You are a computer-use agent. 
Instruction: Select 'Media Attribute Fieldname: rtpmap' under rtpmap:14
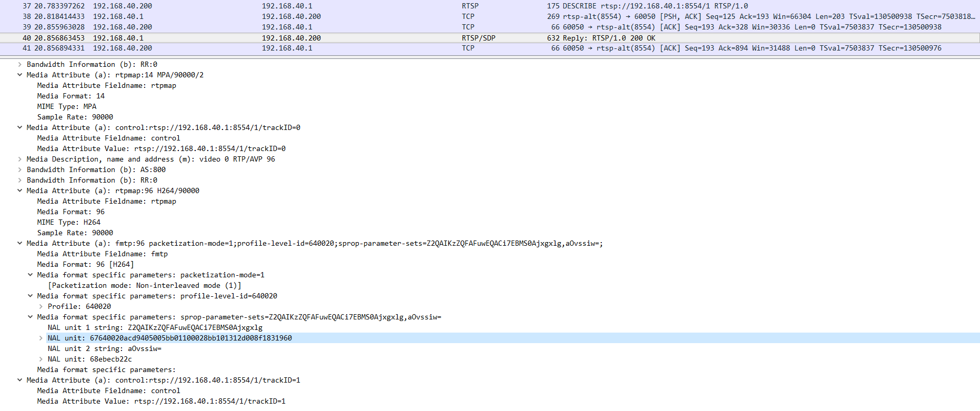point(107,85)
